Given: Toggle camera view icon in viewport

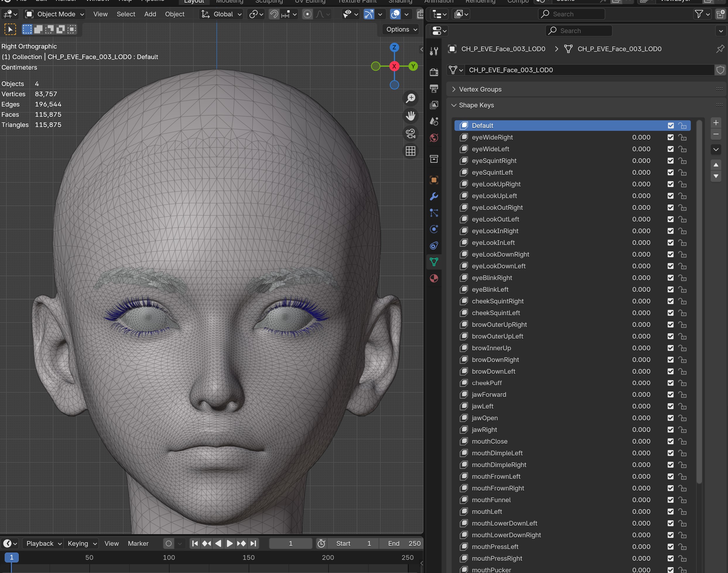Looking at the screenshot, I should [x=411, y=133].
